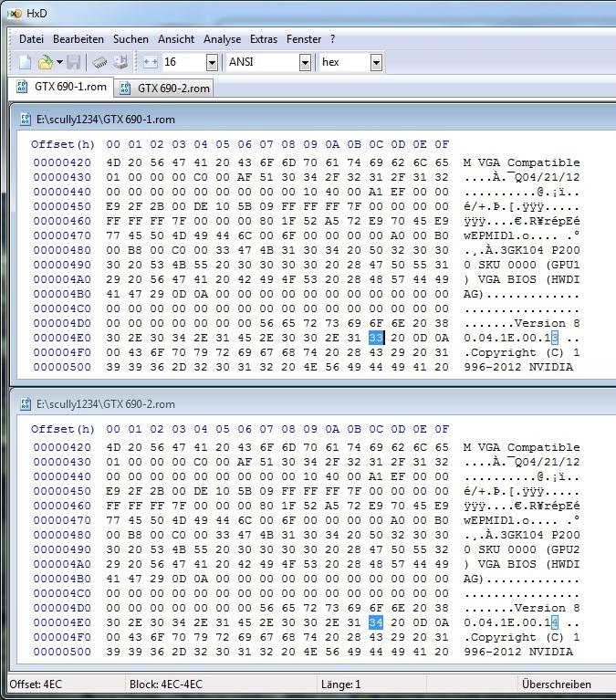Open the Datei menu
The image size is (616, 700).
point(31,39)
